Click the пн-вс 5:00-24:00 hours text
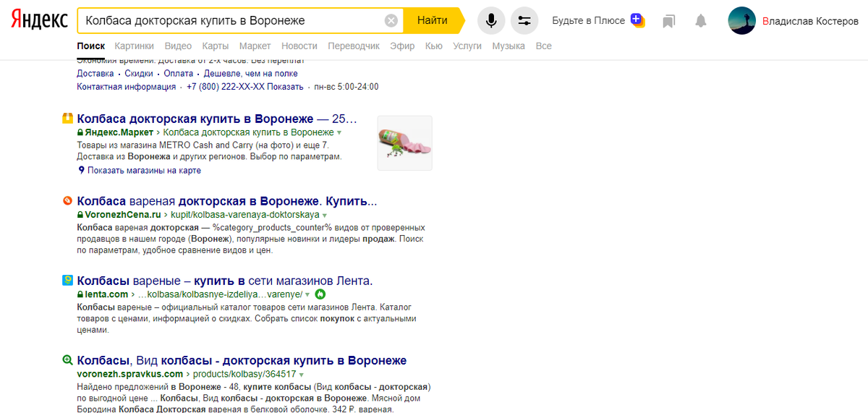The width and height of the screenshot is (868, 413). pos(346,87)
